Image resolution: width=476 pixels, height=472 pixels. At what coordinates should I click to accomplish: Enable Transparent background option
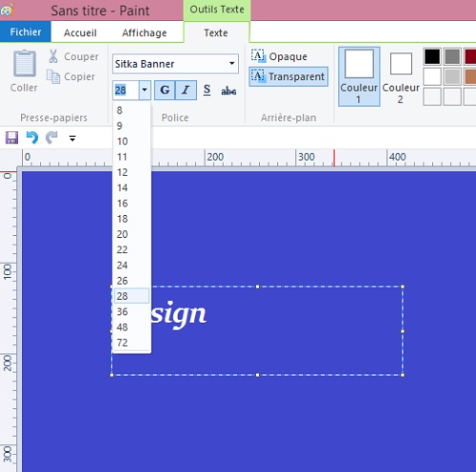coord(288,76)
